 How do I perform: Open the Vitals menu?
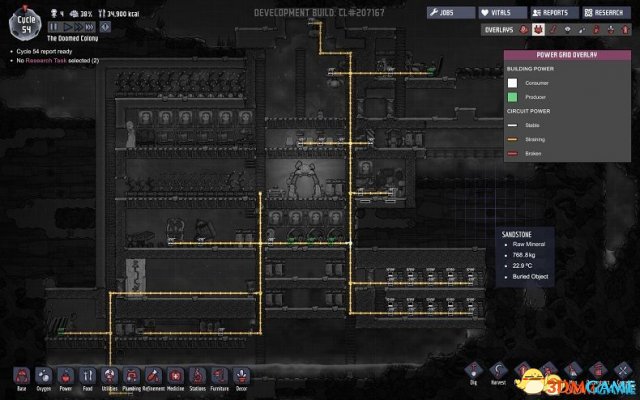click(x=502, y=13)
